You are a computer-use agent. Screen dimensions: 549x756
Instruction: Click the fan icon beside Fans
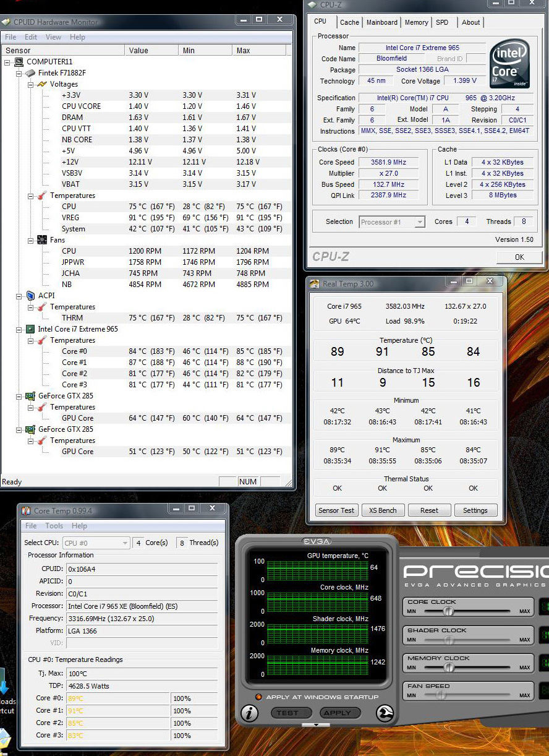coord(42,240)
